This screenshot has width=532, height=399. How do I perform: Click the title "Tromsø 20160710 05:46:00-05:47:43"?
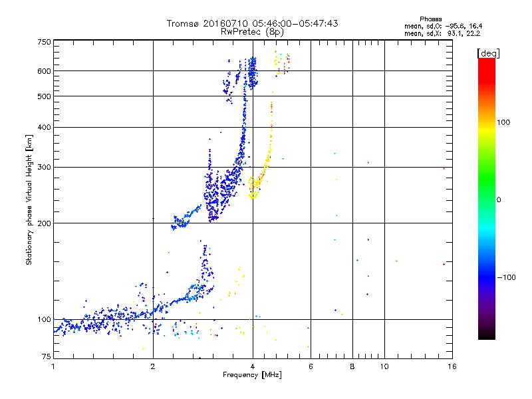click(x=252, y=23)
